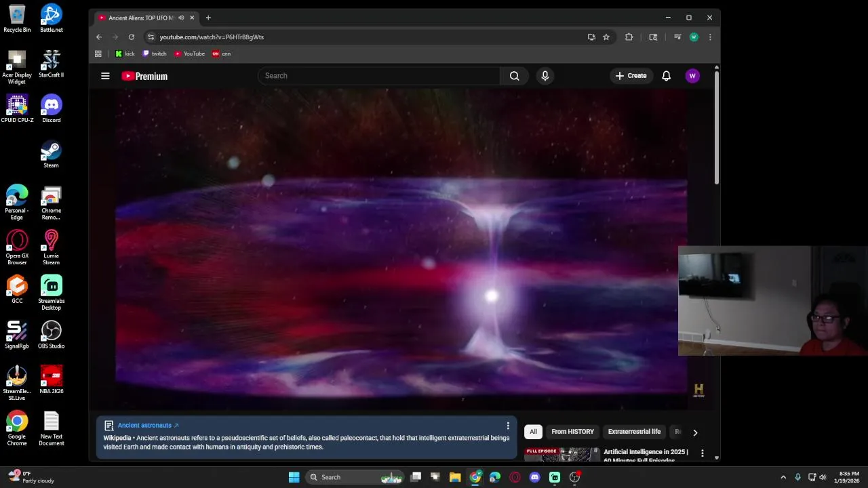Image resolution: width=868 pixels, height=488 pixels.
Task: Expand the system tray hidden icons chevron
Action: point(783,477)
